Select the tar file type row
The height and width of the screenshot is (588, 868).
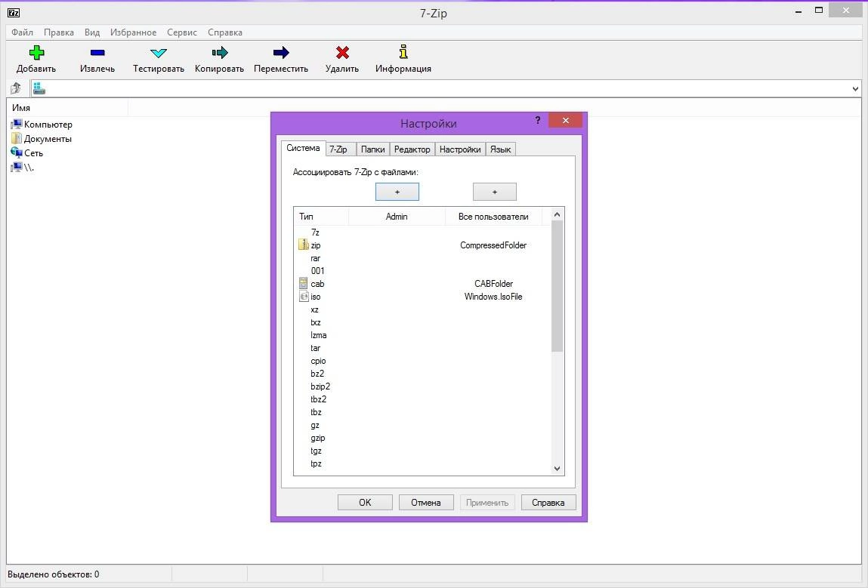pyautogui.click(x=423, y=348)
